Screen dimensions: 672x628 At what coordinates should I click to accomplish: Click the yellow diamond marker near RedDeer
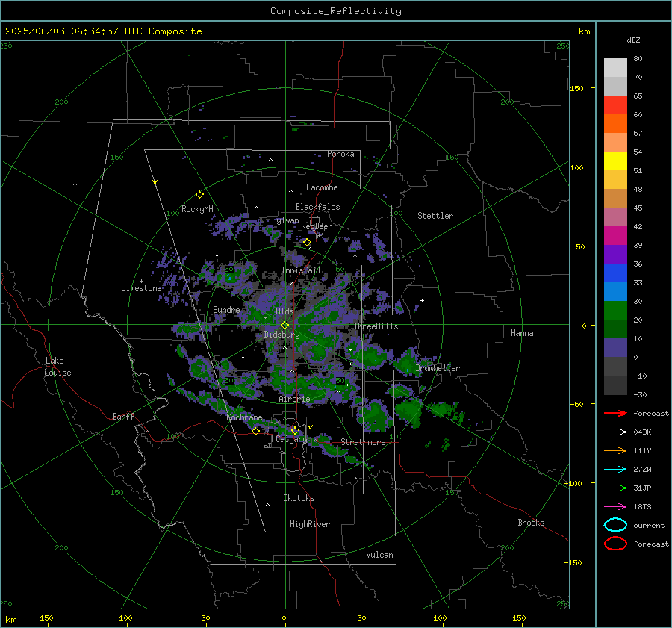(307, 243)
